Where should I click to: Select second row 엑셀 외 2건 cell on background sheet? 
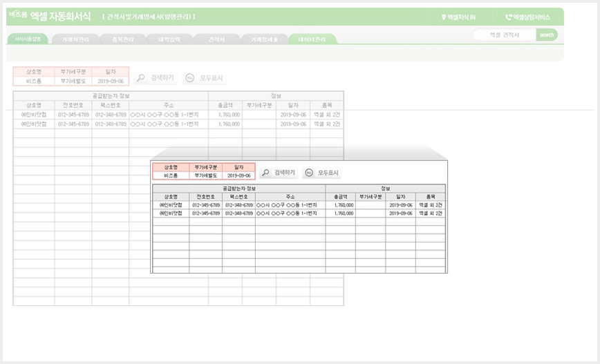[x=327, y=124]
